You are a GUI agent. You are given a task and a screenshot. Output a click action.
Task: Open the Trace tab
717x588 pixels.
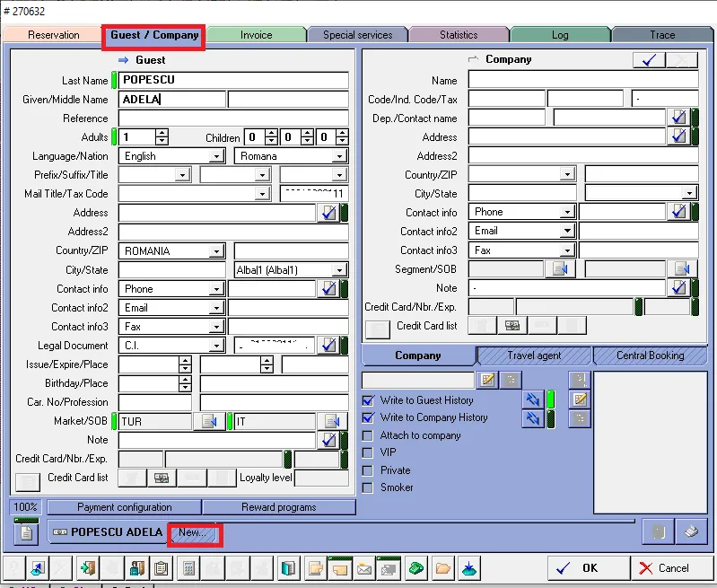point(662,35)
